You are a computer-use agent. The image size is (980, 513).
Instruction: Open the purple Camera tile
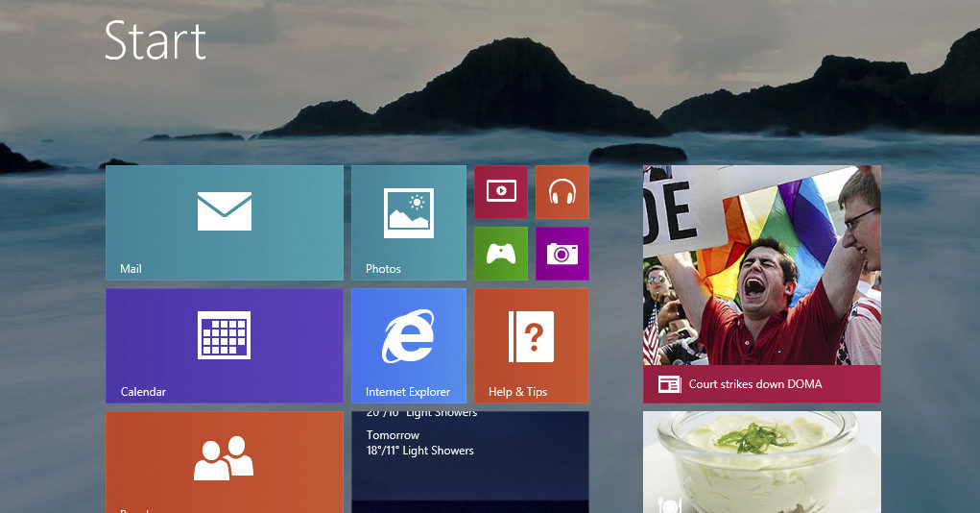tap(562, 253)
